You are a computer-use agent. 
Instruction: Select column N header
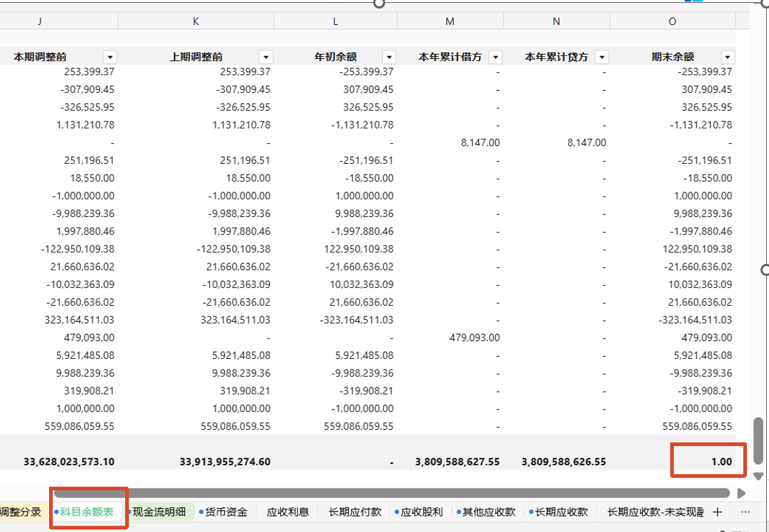click(557, 21)
